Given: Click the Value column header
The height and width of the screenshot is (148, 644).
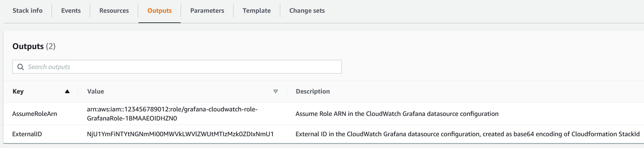Looking at the screenshot, I should coord(96,91).
